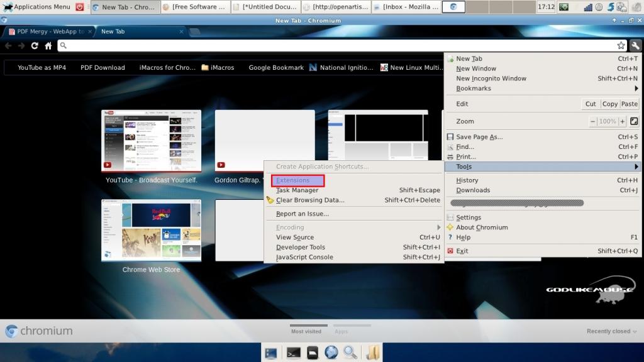Launch the web browser globe in the dock
644x362 pixels.
(331, 353)
